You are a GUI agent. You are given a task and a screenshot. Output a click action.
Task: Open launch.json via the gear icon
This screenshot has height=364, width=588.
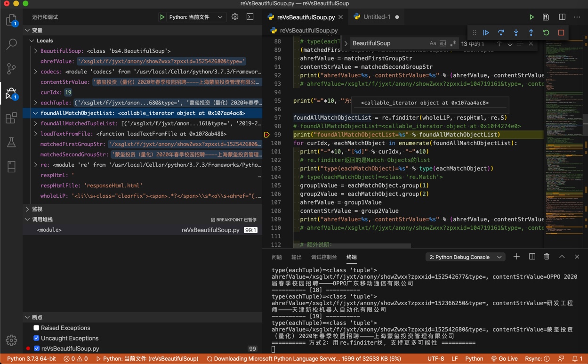[235, 17]
